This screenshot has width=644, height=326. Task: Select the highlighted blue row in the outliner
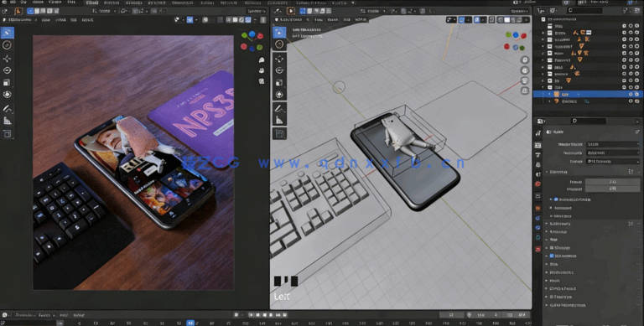588,94
